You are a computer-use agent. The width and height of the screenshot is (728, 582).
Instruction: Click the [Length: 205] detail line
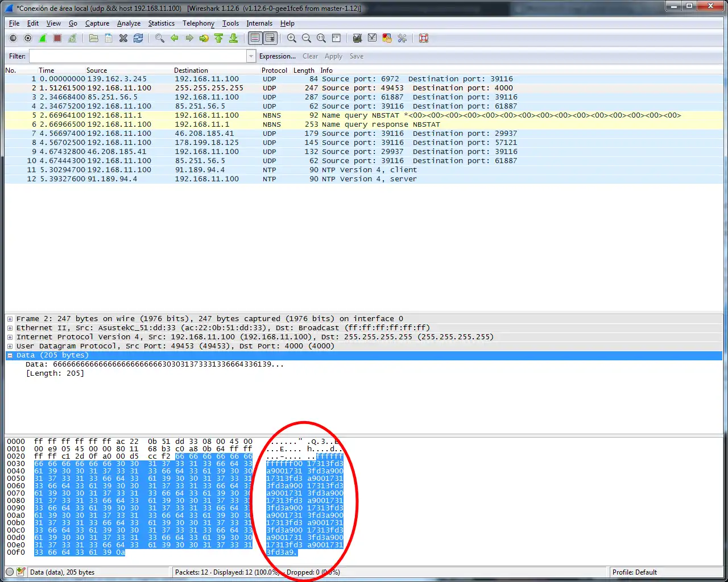click(55, 373)
